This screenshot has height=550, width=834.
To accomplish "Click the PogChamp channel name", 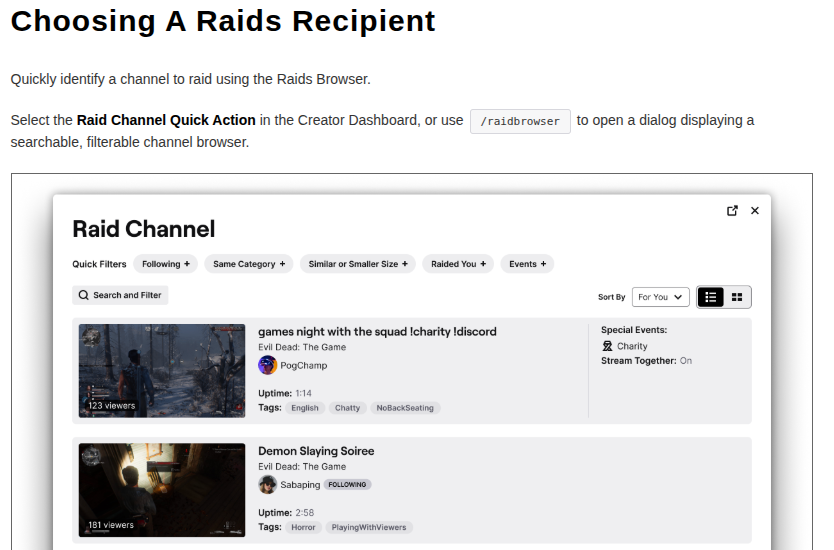I will click(x=304, y=365).
